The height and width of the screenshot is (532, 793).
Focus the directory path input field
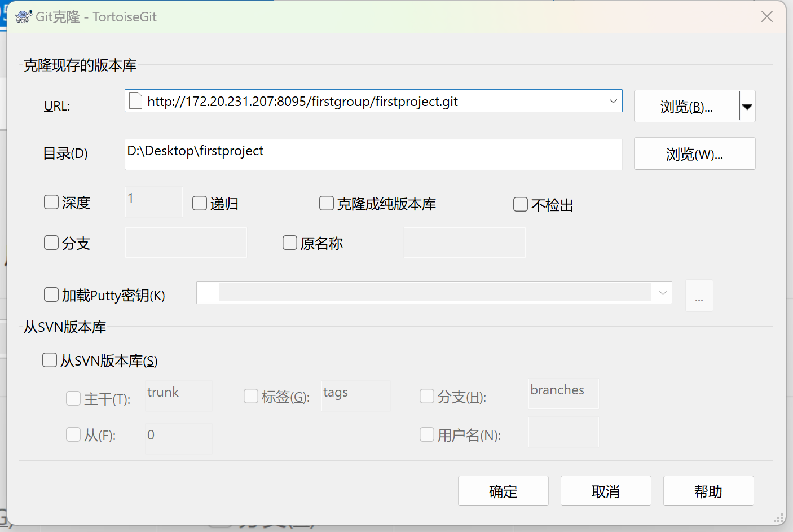(x=373, y=154)
